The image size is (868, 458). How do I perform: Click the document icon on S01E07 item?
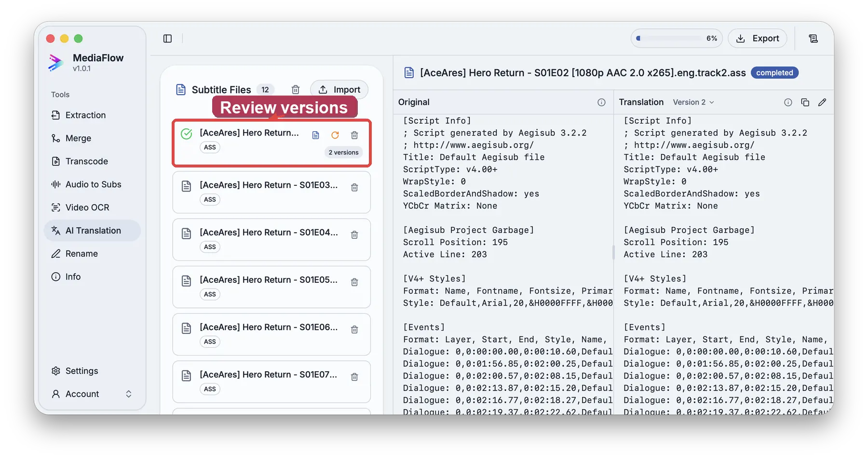(x=187, y=375)
